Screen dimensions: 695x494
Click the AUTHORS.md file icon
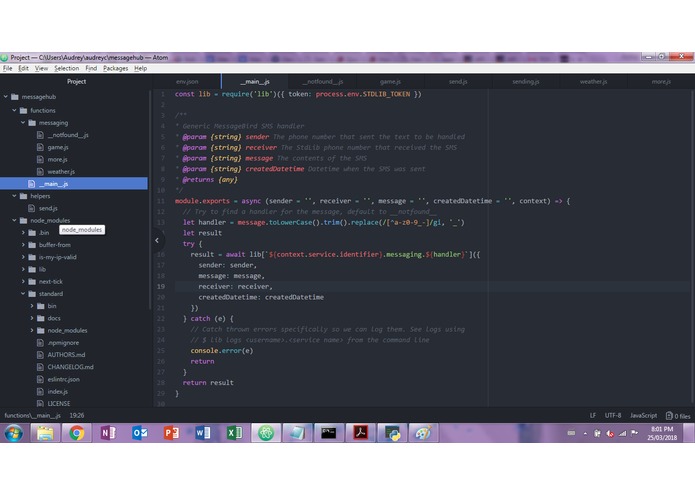click(40, 355)
